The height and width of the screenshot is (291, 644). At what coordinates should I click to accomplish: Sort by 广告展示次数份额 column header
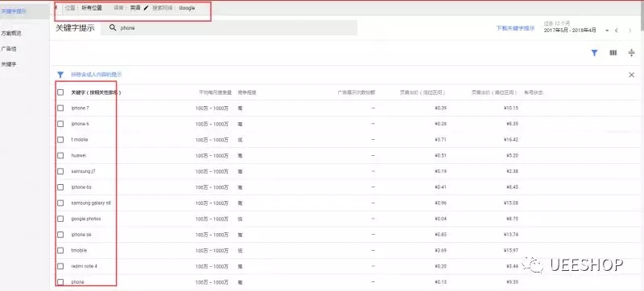click(356, 92)
